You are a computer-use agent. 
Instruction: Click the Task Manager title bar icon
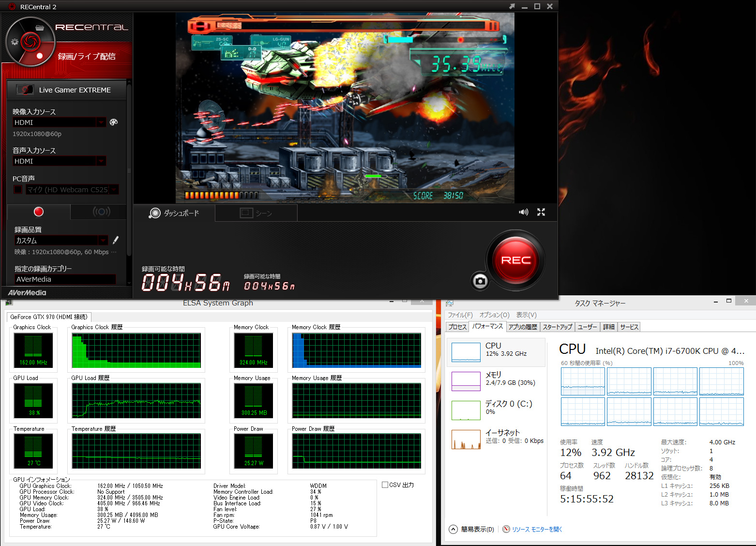(x=450, y=303)
